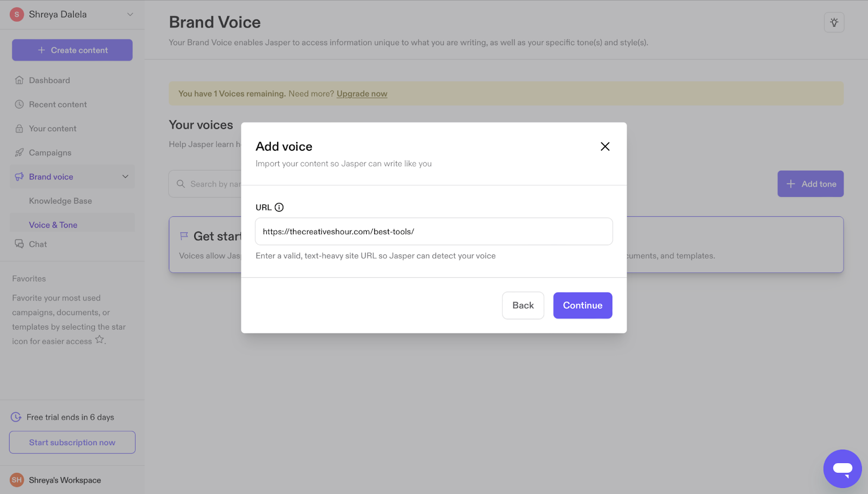Expand the Shreya Dalela account dropdown

[x=130, y=14]
